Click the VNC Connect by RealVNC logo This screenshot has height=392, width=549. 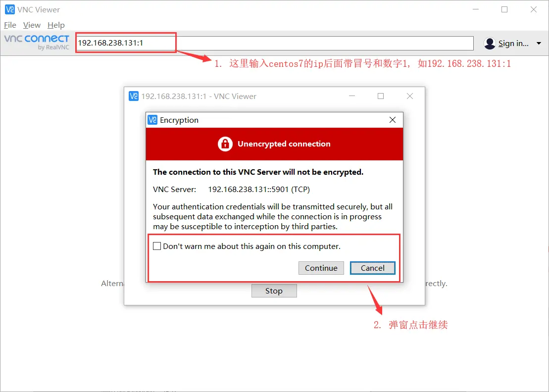pyautogui.click(x=37, y=43)
